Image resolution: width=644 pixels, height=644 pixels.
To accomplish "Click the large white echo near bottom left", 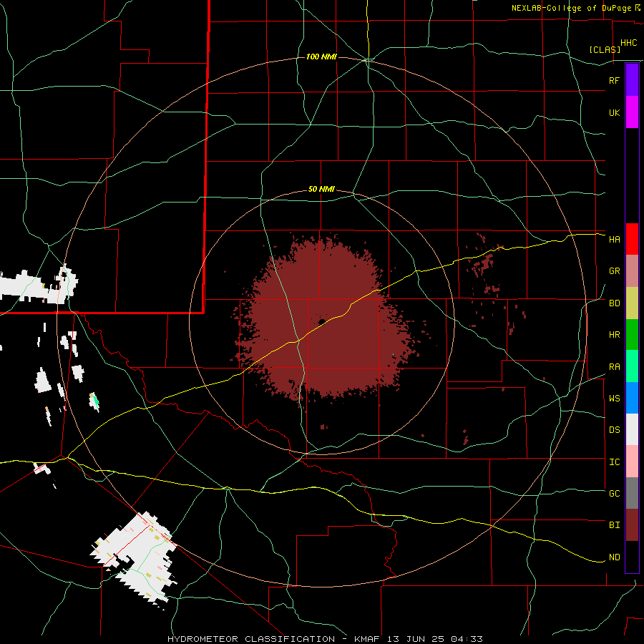I will 135,559.
